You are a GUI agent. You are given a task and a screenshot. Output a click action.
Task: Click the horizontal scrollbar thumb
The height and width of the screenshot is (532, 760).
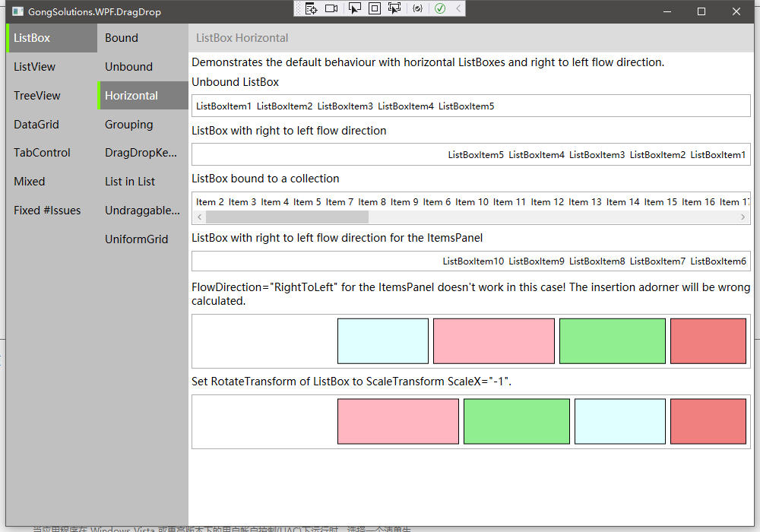(x=287, y=217)
